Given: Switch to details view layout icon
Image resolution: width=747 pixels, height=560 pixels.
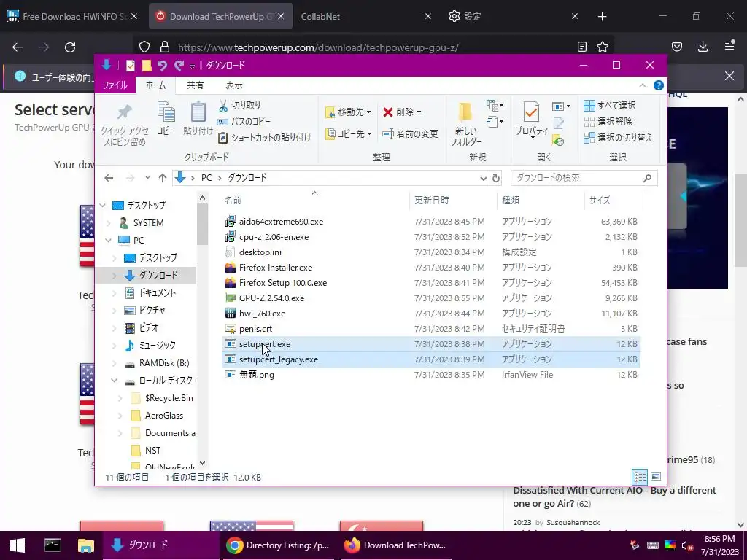Looking at the screenshot, I should click(640, 477).
